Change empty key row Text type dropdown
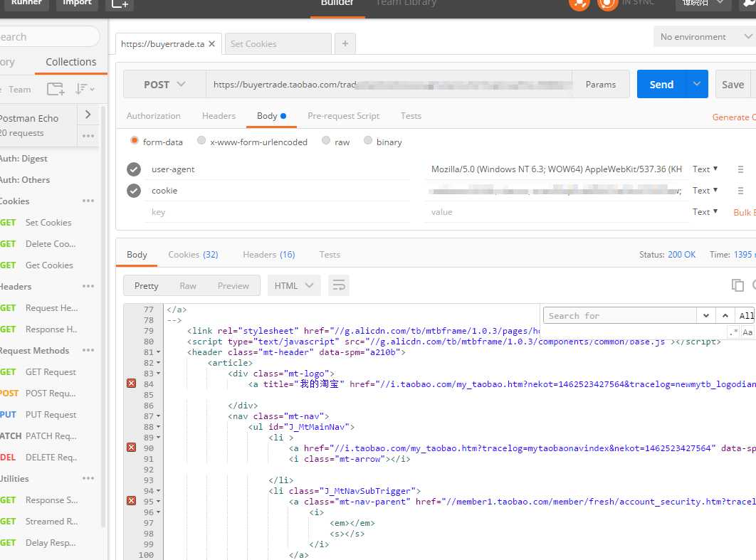This screenshot has height=560, width=756. [705, 212]
